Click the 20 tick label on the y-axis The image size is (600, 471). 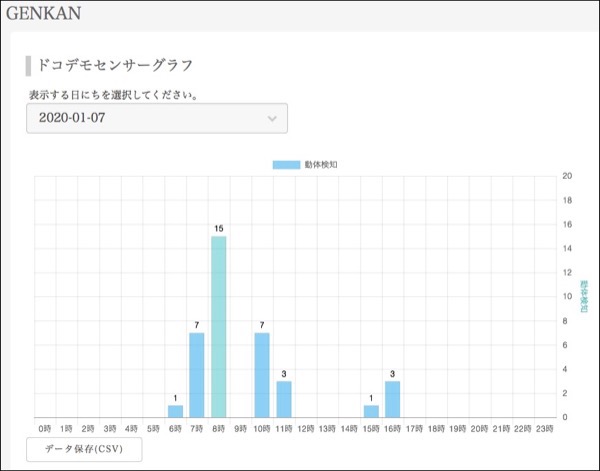coord(567,176)
